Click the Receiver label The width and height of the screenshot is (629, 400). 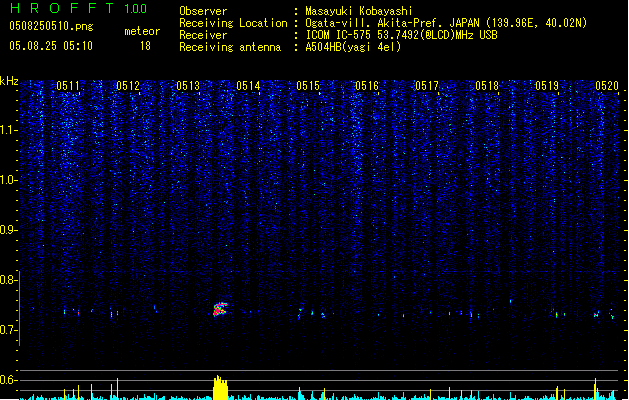tap(203, 35)
